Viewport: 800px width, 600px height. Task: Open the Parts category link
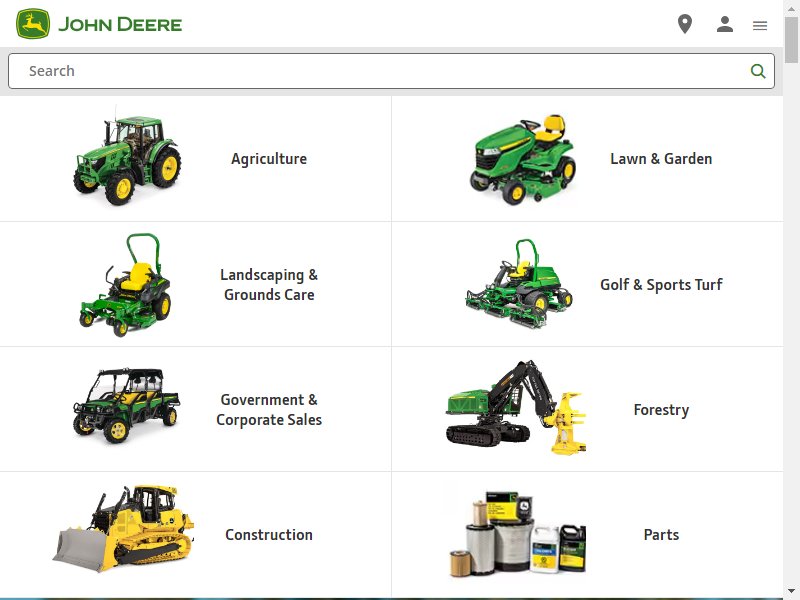click(661, 534)
